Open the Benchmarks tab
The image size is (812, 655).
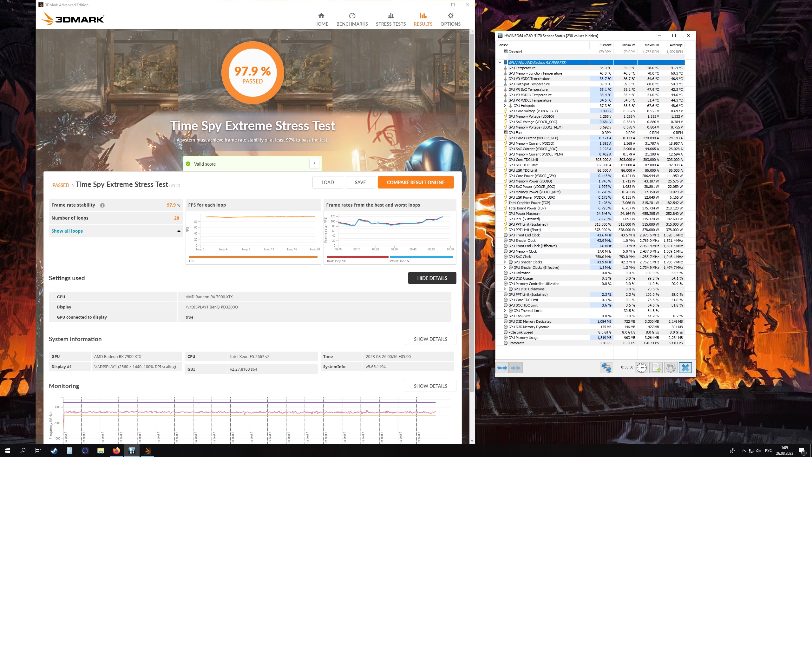click(x=351, y=19)
